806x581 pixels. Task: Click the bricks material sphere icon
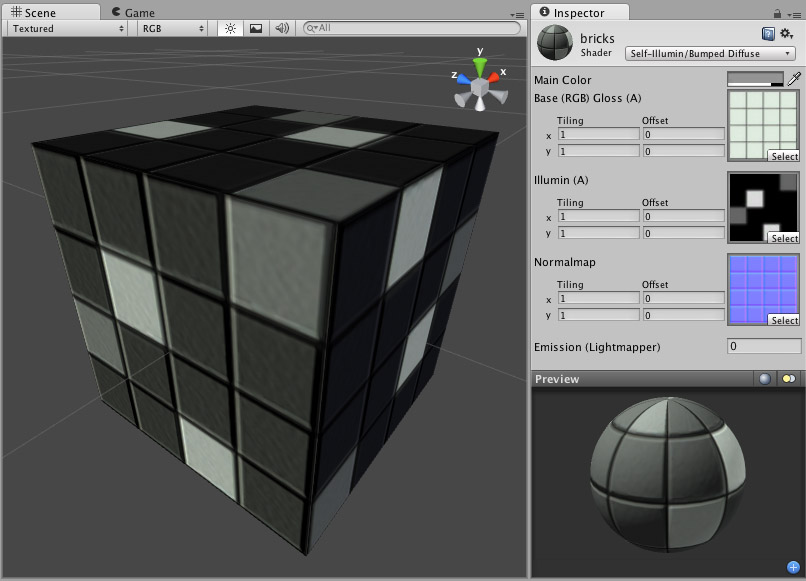[x=553, y=42]
